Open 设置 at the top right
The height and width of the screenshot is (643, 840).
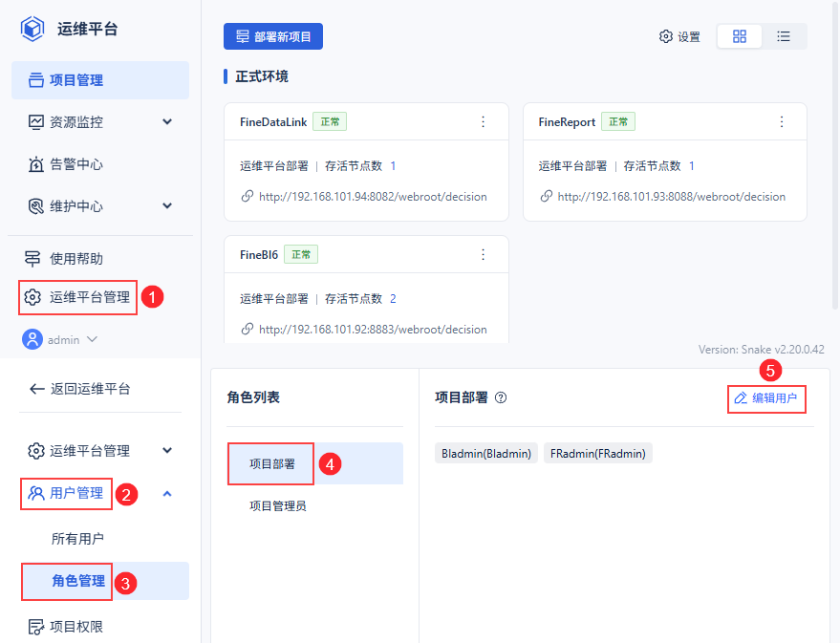point(679,36)
